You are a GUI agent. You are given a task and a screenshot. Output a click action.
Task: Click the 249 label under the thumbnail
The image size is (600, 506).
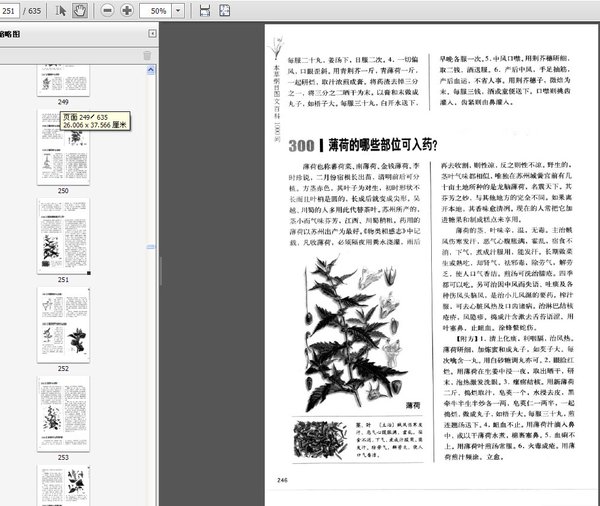(63, 102)
